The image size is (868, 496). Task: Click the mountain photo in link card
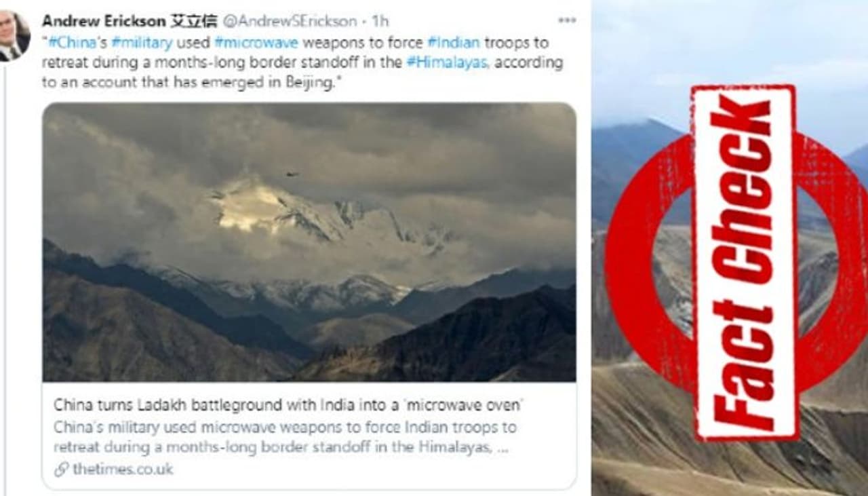309,242
